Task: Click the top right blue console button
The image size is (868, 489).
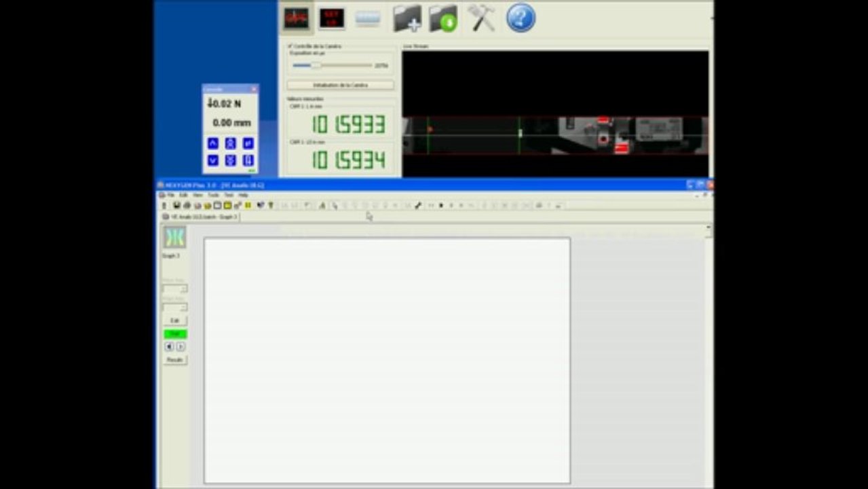Action: 248,143
